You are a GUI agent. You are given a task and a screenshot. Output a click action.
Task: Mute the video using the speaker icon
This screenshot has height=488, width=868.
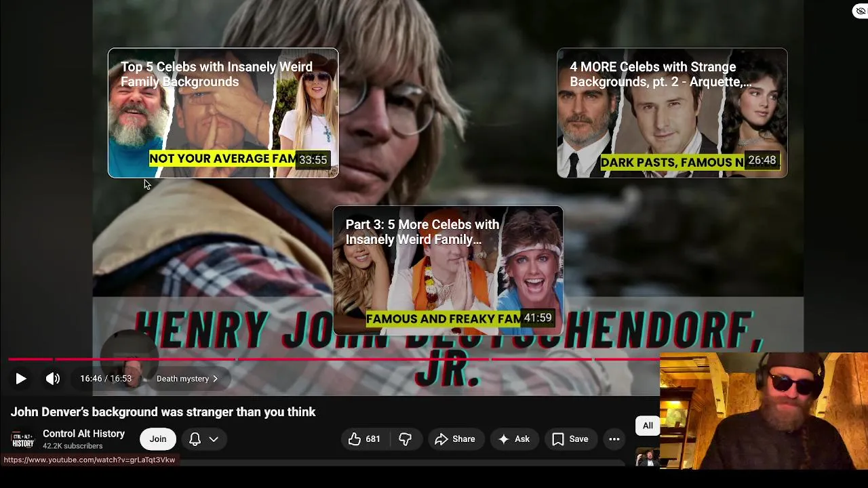(53, 379)
